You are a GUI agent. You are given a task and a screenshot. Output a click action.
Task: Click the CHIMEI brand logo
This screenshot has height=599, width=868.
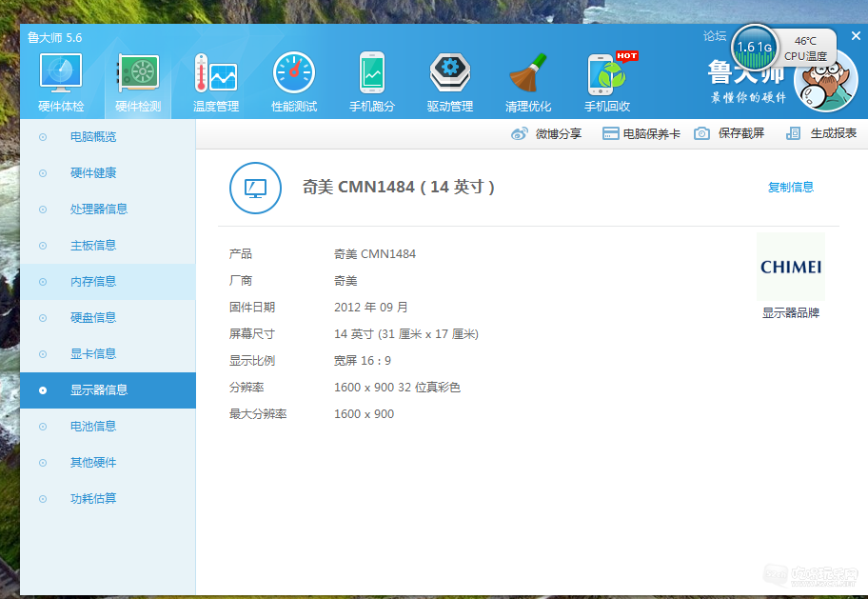791,267
